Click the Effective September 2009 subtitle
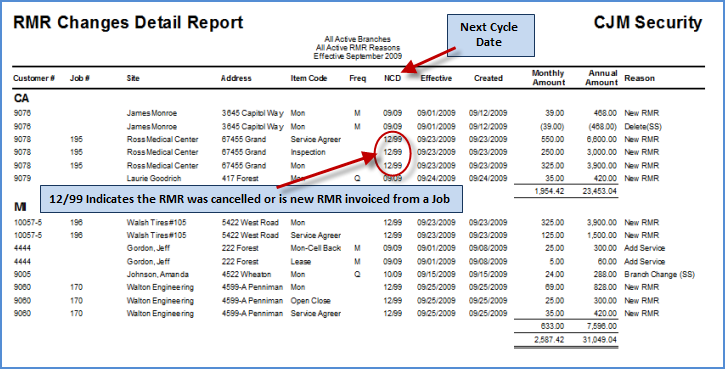Screen dimensions: 725x369 pos(357,56)
